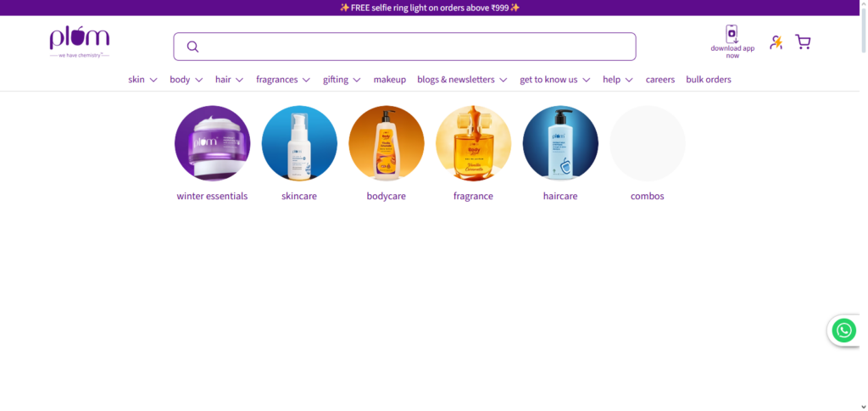Expand the body dropdown menu

click(186, 80)
